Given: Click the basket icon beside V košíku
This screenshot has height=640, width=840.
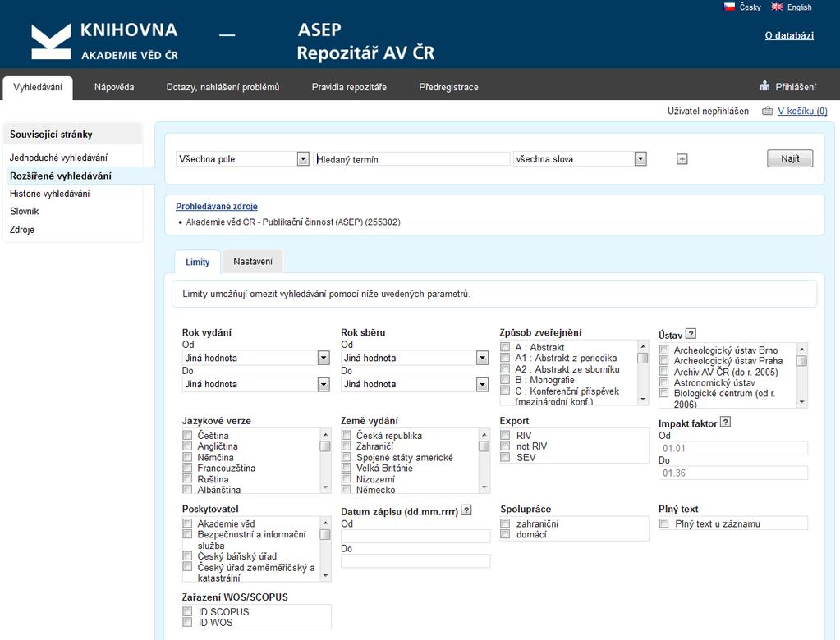Looking at the screenshot, I should (x=767, y=111).
